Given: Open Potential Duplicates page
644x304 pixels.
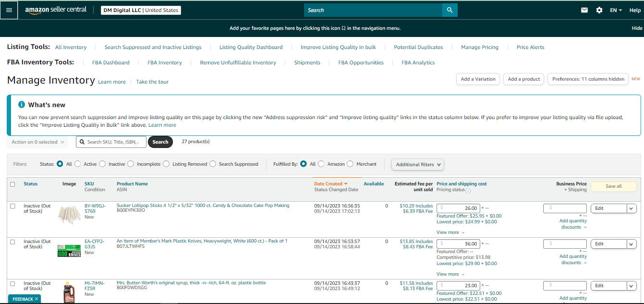Looking at the screenshot, I should click(418, 47).
